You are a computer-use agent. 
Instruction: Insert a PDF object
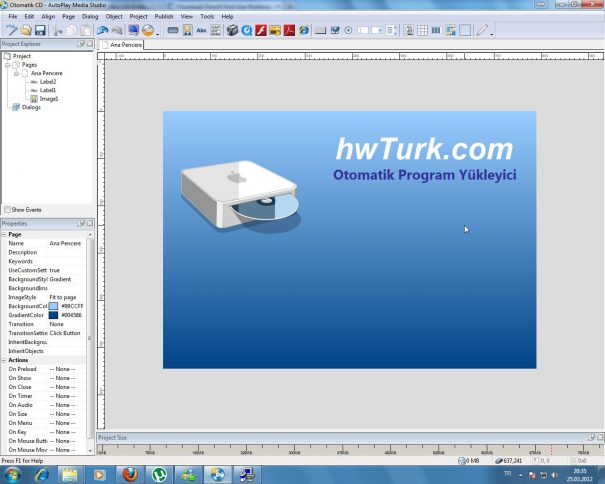coord(289,30)
